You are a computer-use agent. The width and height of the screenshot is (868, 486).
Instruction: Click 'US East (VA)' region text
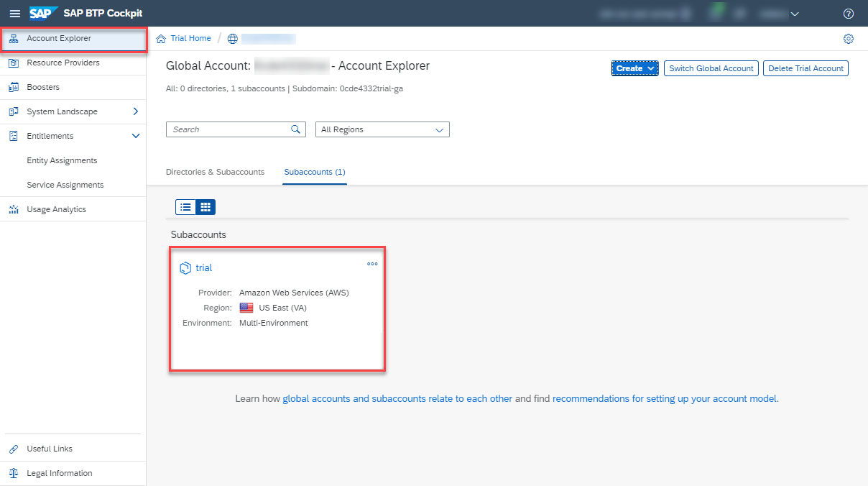pos(283,308)
